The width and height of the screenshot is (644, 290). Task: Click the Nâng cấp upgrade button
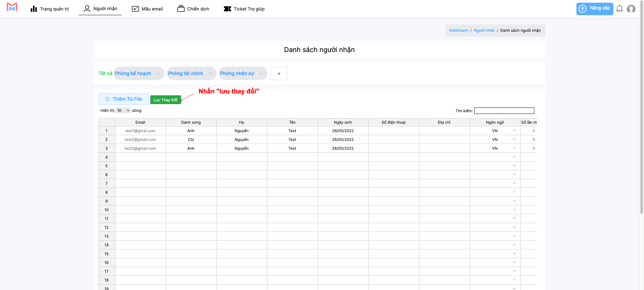(594, 9)
